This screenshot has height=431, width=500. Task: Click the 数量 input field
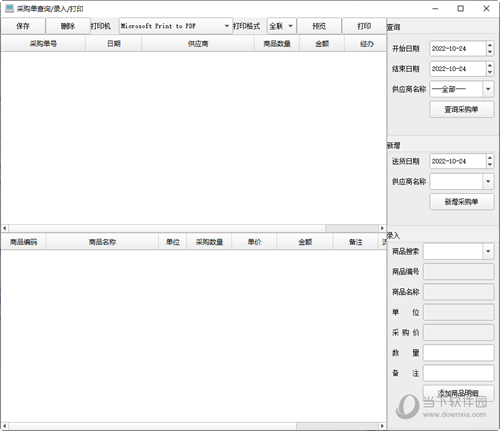click(459, 353)
